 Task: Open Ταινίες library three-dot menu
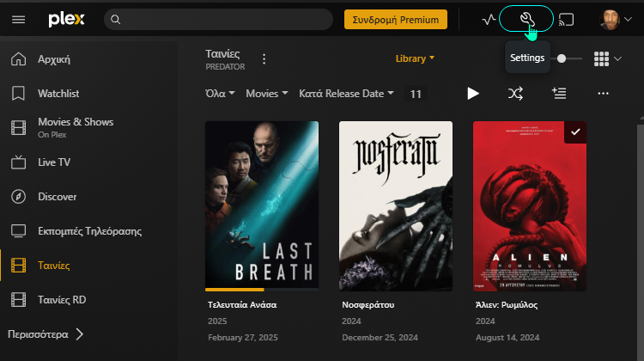coord(264,59)
